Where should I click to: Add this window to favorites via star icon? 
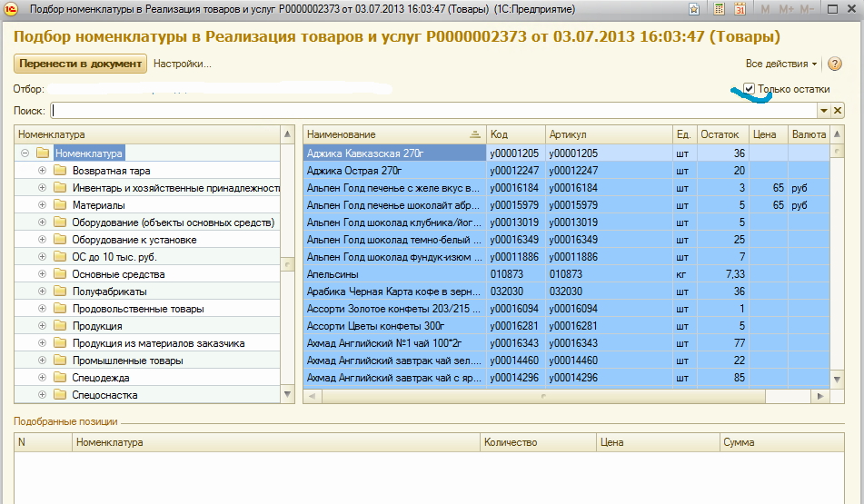pos(694,9)
